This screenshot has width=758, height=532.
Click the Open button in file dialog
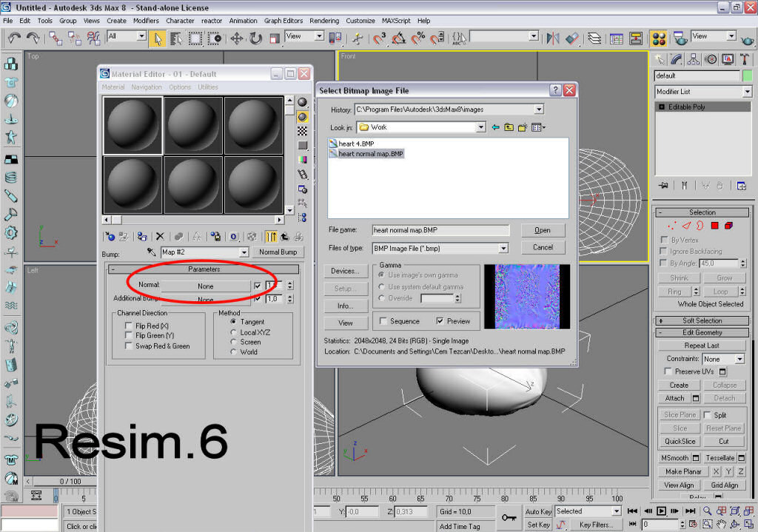(543, 230)
